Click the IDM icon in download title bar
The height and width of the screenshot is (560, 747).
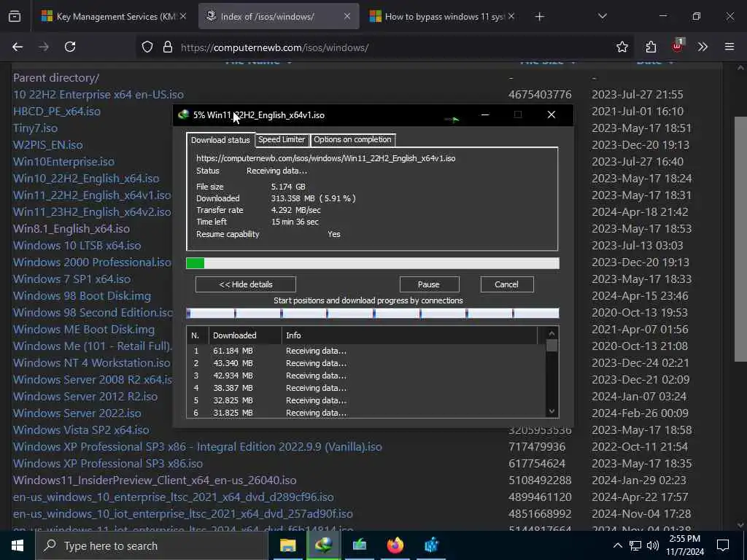point(183,114)
